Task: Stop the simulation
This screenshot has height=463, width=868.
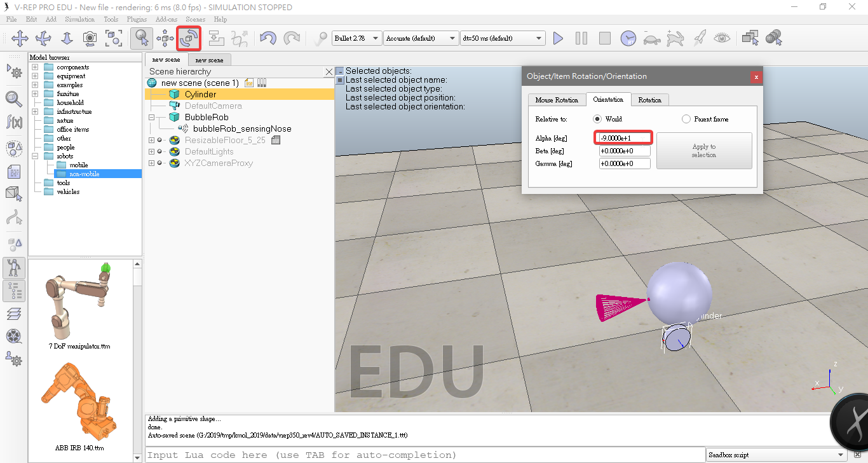Action: click(605, 38)
